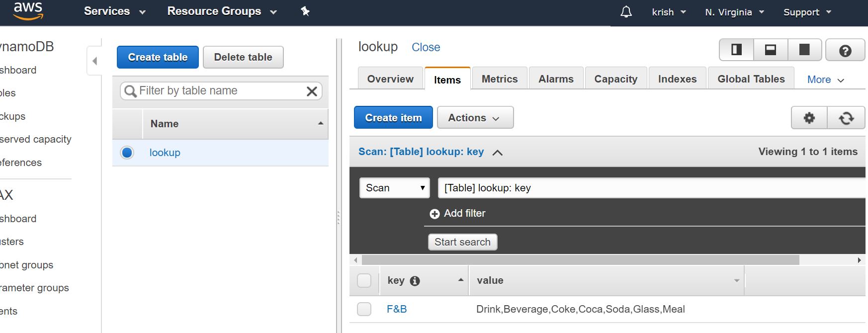Open the AWS home logo

pos(28,11)
